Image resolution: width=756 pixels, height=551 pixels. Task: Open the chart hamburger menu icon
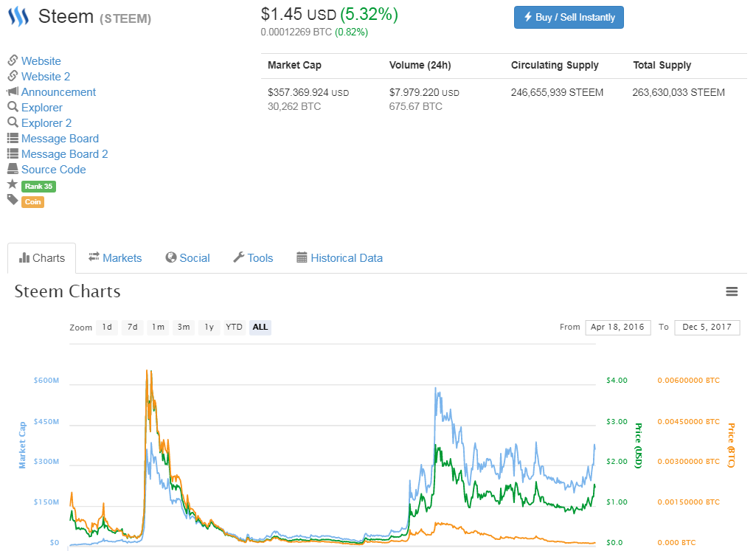[732, 291]
